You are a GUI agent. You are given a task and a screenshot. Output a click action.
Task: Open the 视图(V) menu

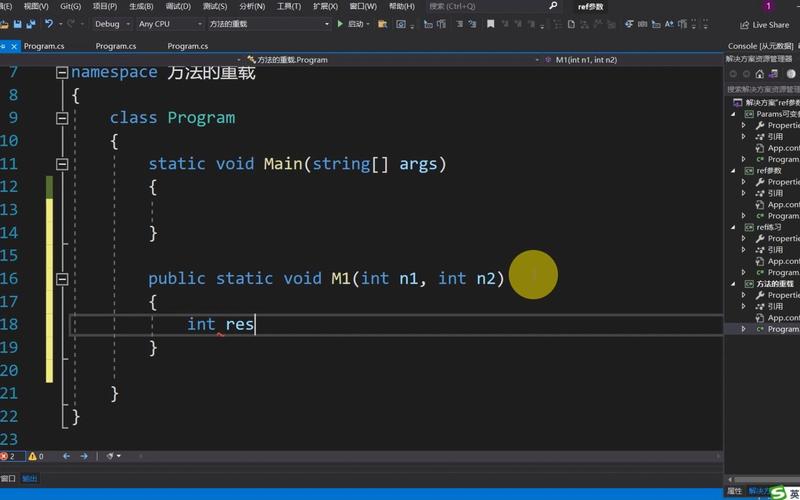(36, 6)
